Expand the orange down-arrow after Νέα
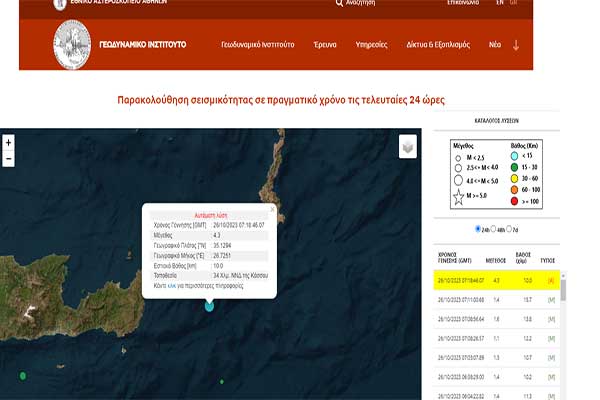This screenshot has height=400, width=600. click(x=516, y=45)
